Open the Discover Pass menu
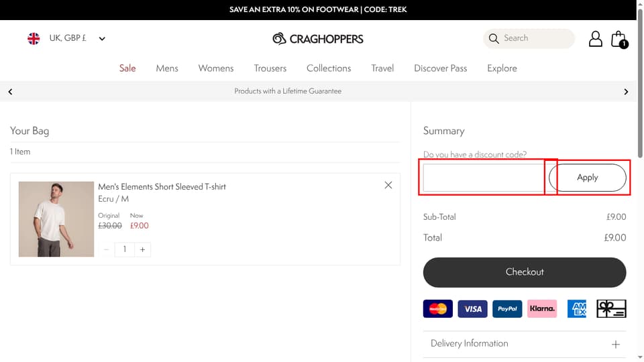The image size is (644, 362). pos(440,68)
